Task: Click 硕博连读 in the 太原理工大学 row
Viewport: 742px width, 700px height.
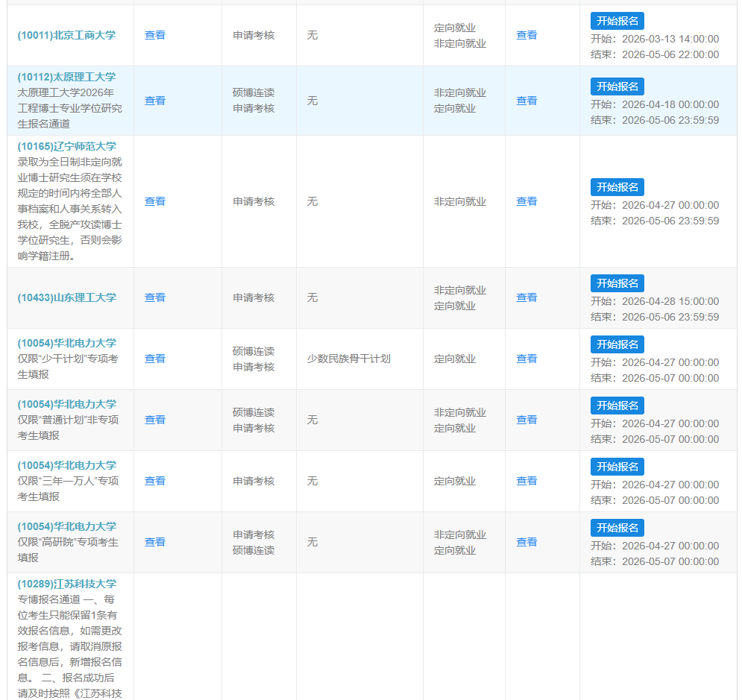Action: 254,93
